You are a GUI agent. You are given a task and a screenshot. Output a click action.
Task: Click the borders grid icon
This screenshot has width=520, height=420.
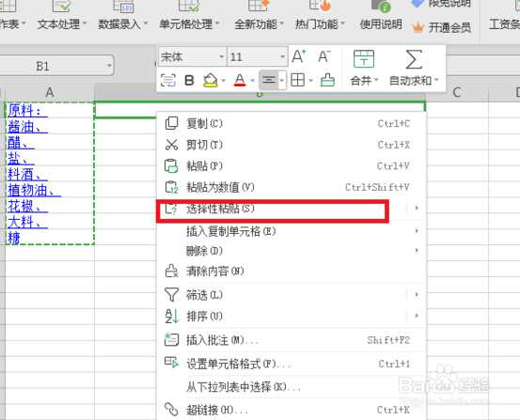pyautogui.click(x=297, y=80)
